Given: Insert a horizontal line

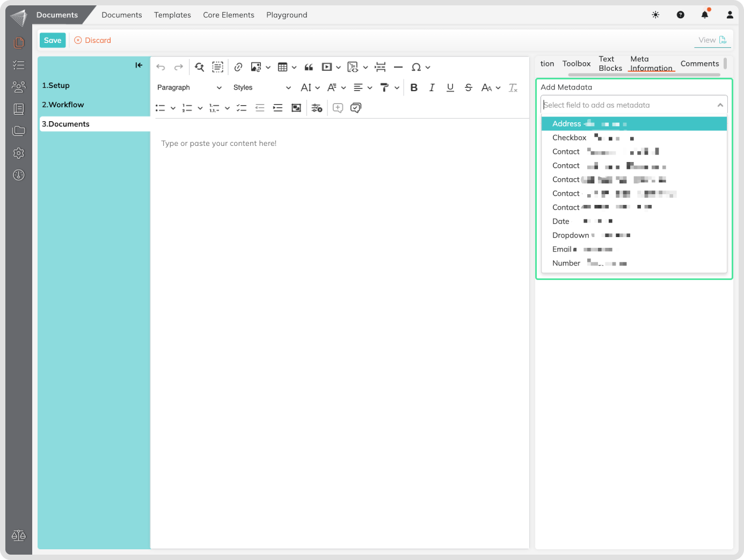Looking at the screenshot, I should 398,67.
